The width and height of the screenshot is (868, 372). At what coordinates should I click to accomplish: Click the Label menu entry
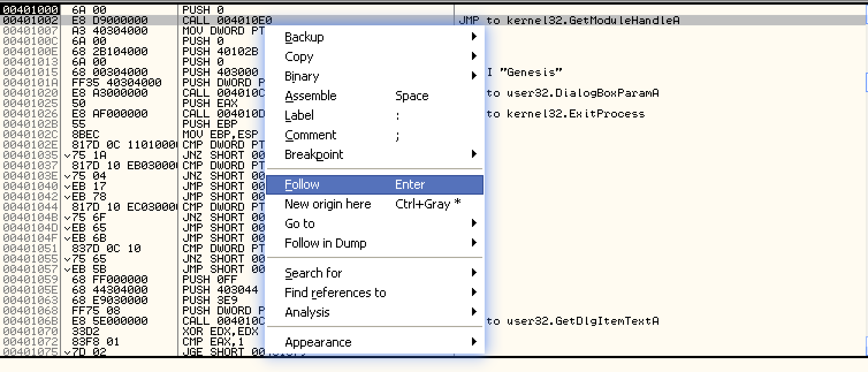point(299,116)
